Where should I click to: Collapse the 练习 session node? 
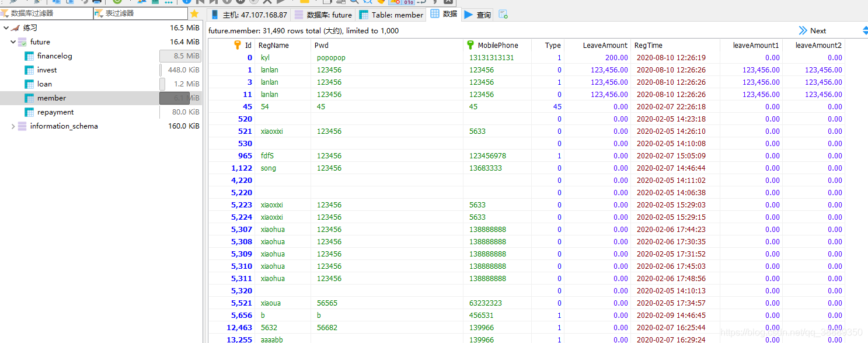tap(6, 28)
